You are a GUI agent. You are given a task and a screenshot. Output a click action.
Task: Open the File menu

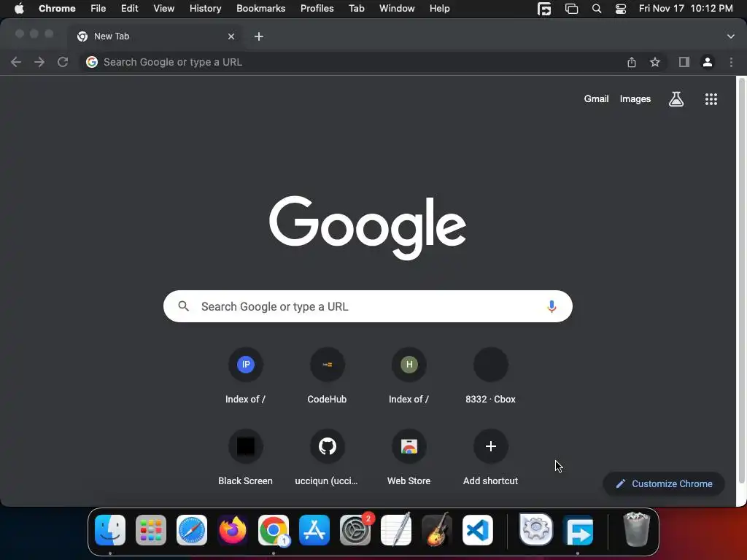pos(98,9)
